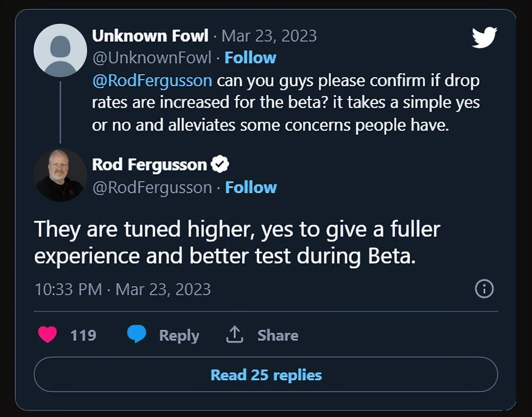Open the Unknown Fowl display name
Viewport: 532px width, 417px height.
coord(150,36)
